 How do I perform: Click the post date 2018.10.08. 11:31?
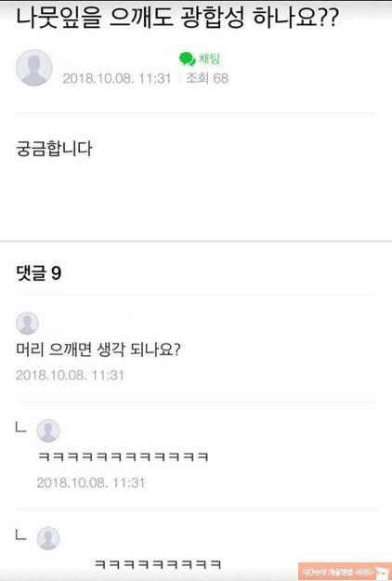tap(117, 79)
